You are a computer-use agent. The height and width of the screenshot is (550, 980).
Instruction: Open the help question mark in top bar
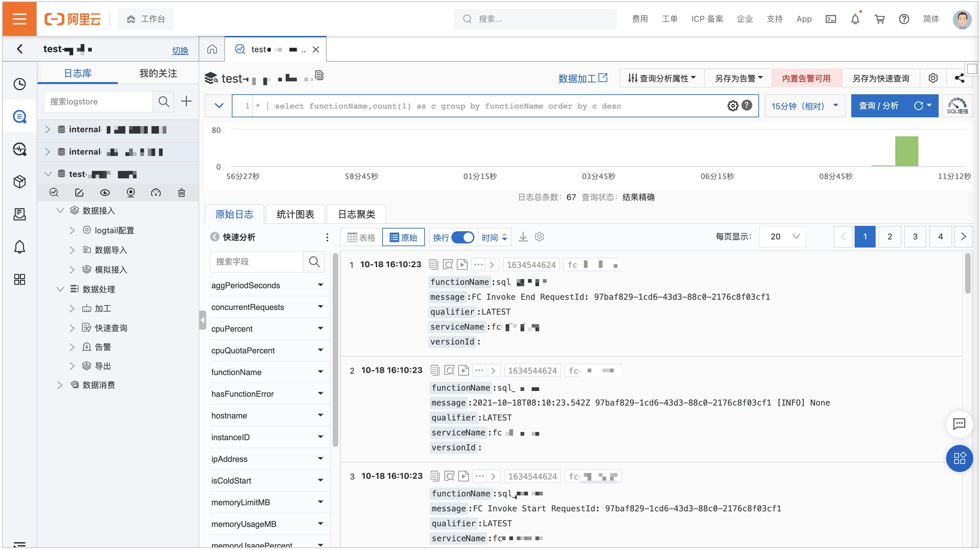(903, 19)
